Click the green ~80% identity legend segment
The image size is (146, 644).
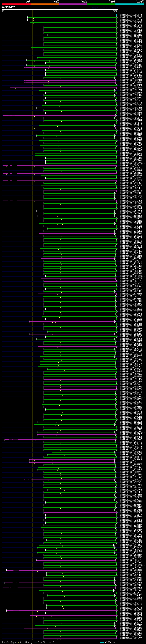coord(101,4)
